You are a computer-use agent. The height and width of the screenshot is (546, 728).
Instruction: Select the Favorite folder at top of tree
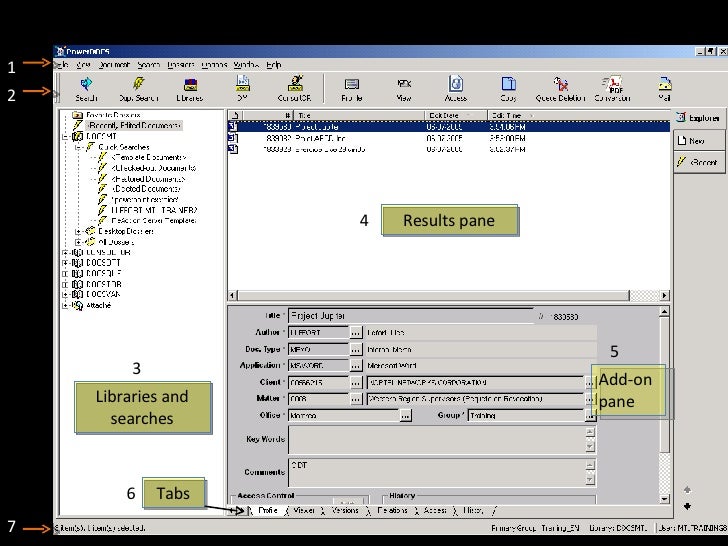106,115
